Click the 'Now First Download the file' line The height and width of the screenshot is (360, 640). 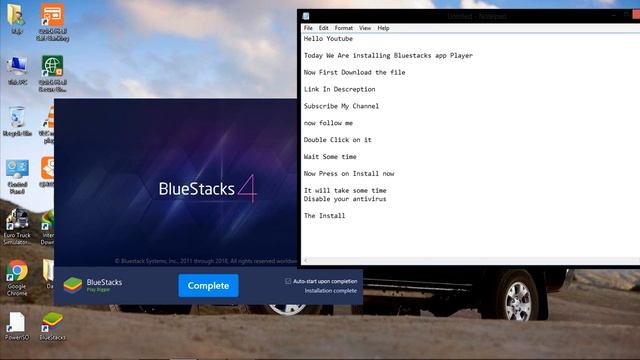pos(354,72)
